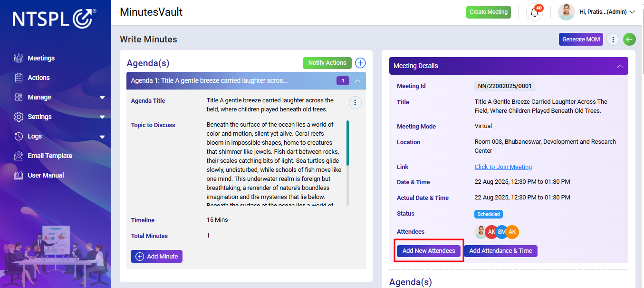
Task: Click the Write Minutes page heading
Action: click(x=148, y=40)
